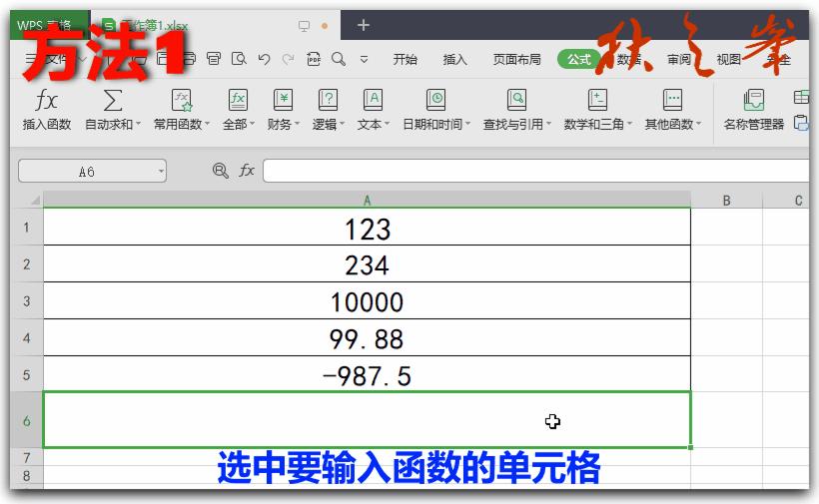Expand the AutoSum (自动求和) dropdown arrow
The width and height of the screenshot is (819, 504).
click(139, 124)
